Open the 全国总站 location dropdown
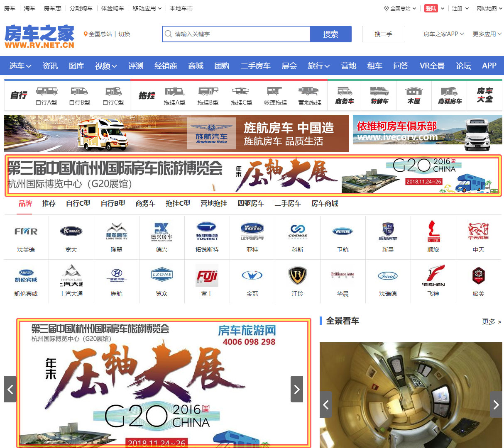 (x=401, y=8)
